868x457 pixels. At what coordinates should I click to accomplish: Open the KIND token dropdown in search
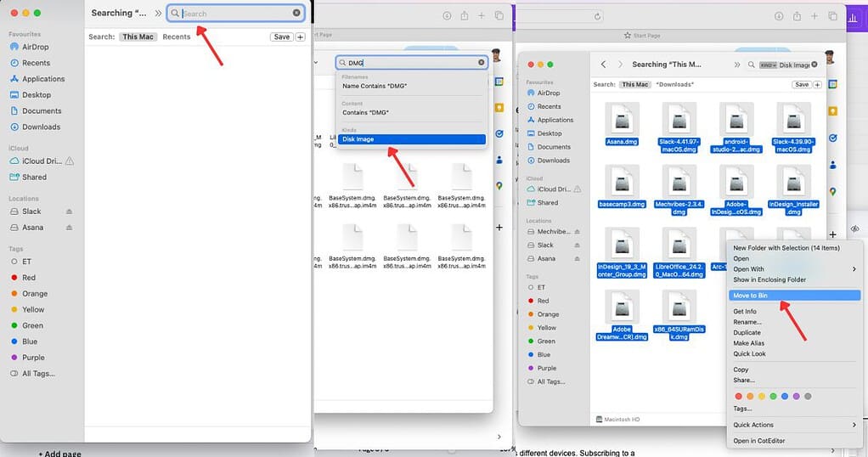pos(768,65)
